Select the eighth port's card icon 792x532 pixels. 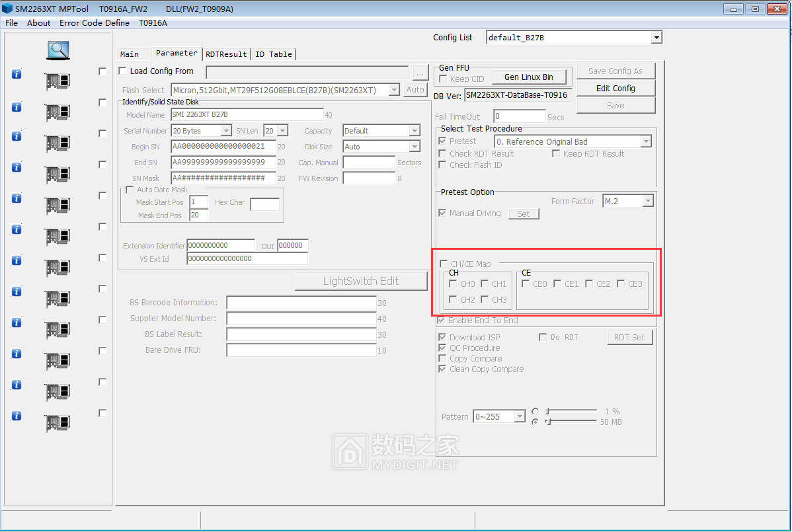pos(57,299)
